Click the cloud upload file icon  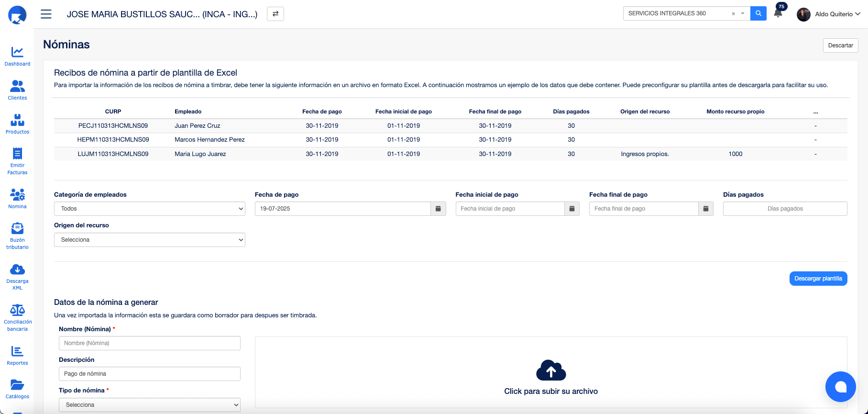[551, 370]
